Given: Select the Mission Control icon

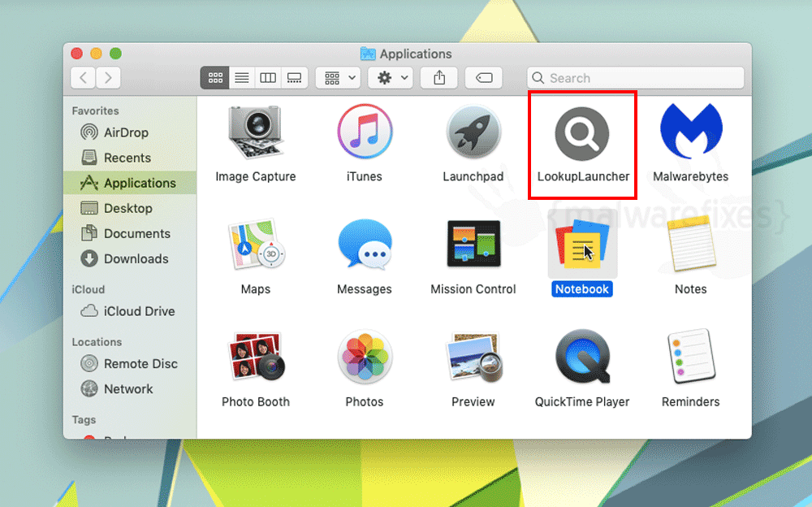Looking at the screenshot, I should pos(473,243).
